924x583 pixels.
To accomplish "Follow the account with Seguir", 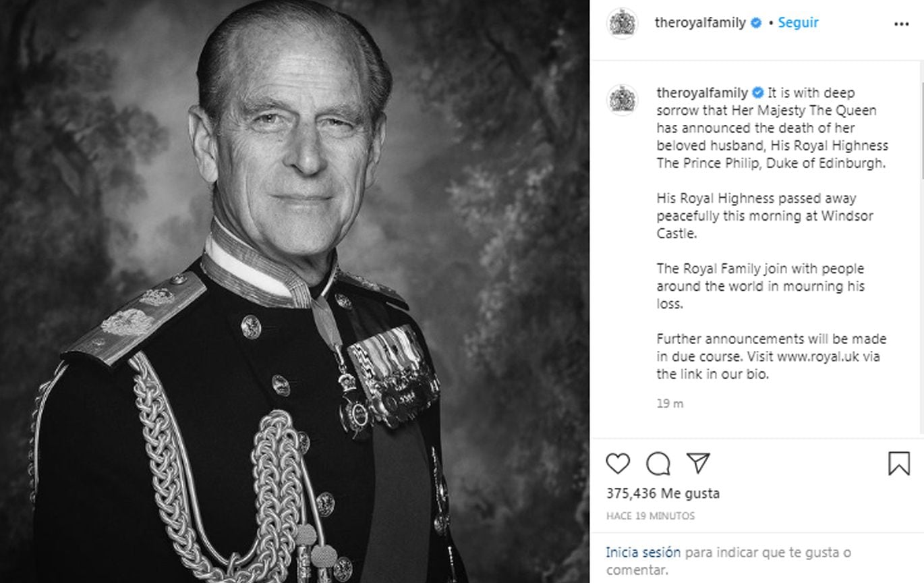I will click(x=798, y=22).
